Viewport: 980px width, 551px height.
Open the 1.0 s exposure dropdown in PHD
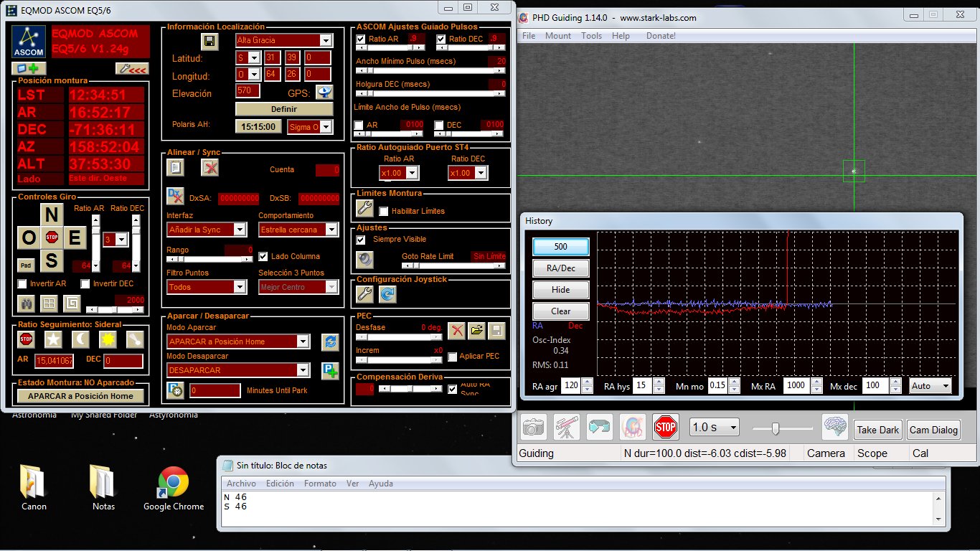pos(714,427)
